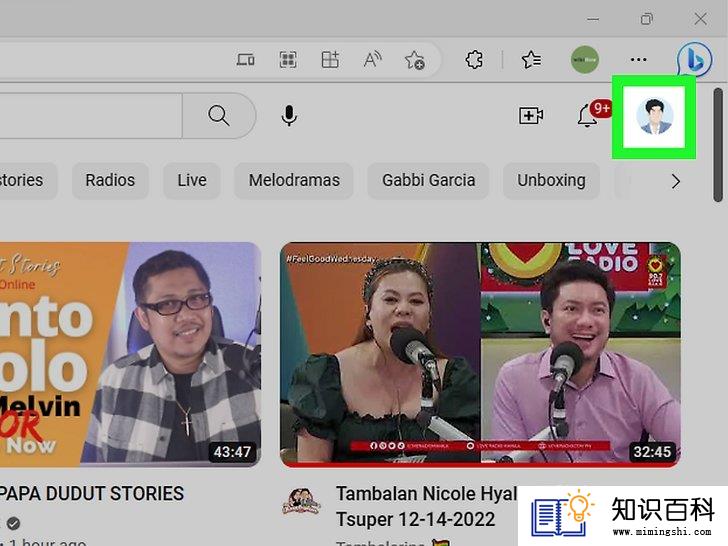Click the Create video camera icon
728x546 pixels.
click(531, 116)
